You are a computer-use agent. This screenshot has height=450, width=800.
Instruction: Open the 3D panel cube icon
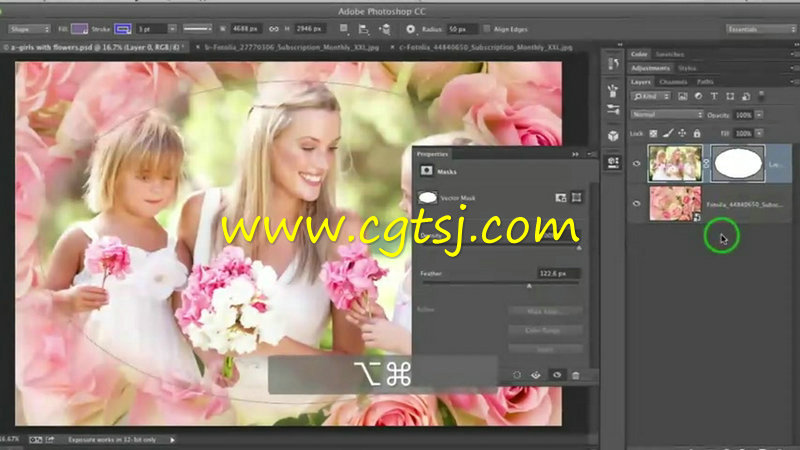click(x=613, y=136)
